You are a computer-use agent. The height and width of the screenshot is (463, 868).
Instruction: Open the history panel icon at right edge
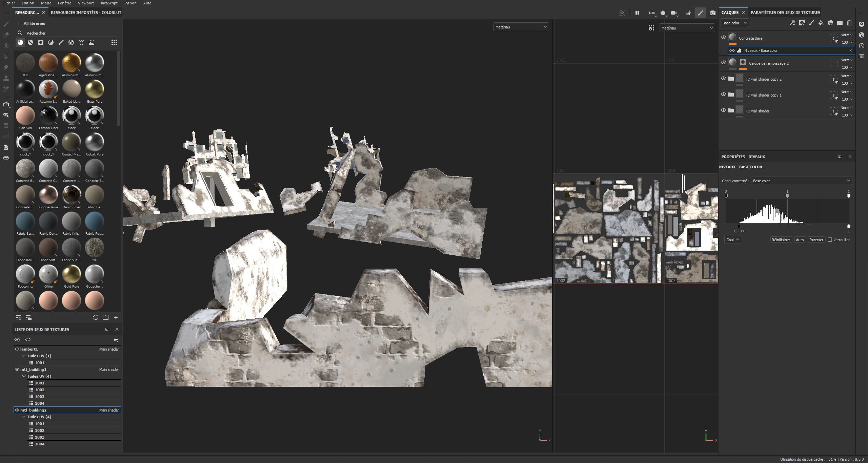(x=862, y=46)
